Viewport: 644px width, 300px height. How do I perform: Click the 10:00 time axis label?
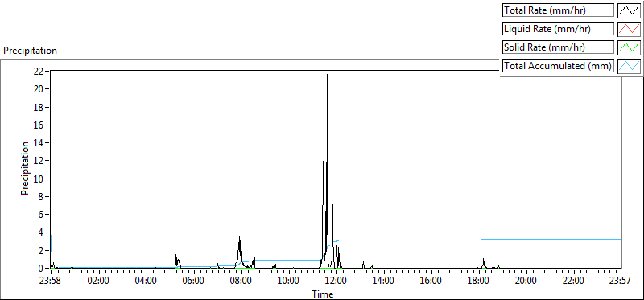tap(288, 282)
